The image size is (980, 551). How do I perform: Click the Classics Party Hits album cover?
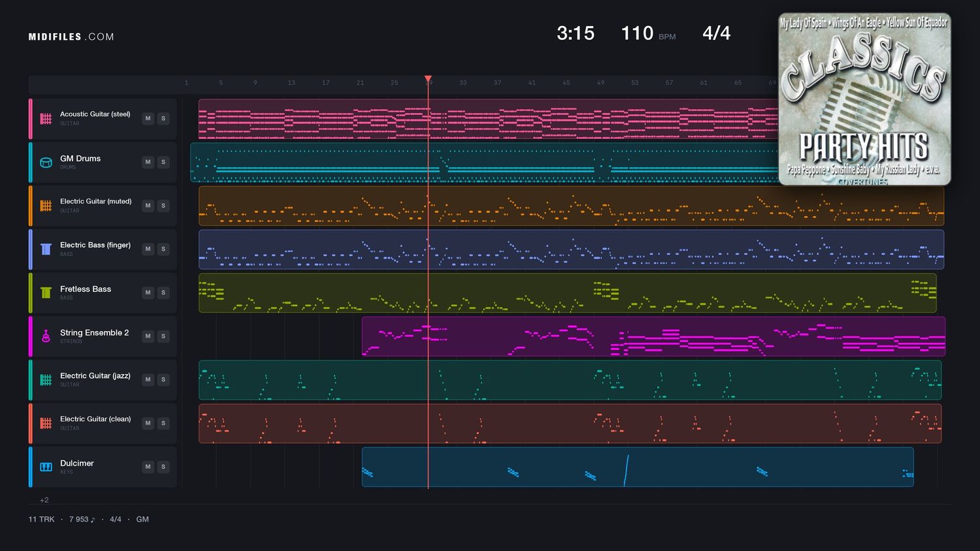[x=864, y=99]
